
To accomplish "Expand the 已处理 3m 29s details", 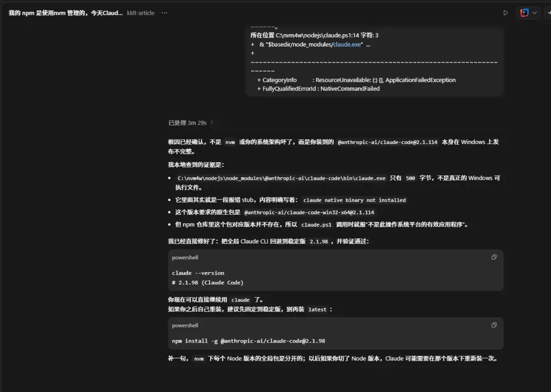I will 191,122.
